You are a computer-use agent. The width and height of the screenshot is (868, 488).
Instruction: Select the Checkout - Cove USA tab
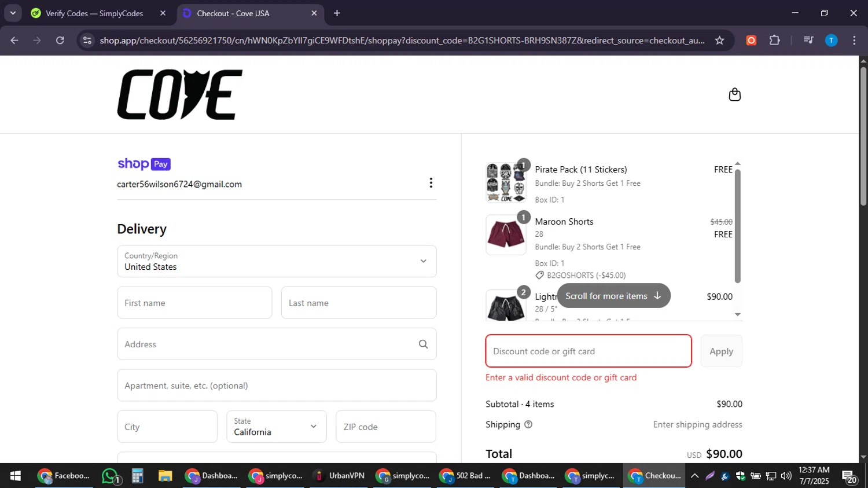tap(250, 13)
